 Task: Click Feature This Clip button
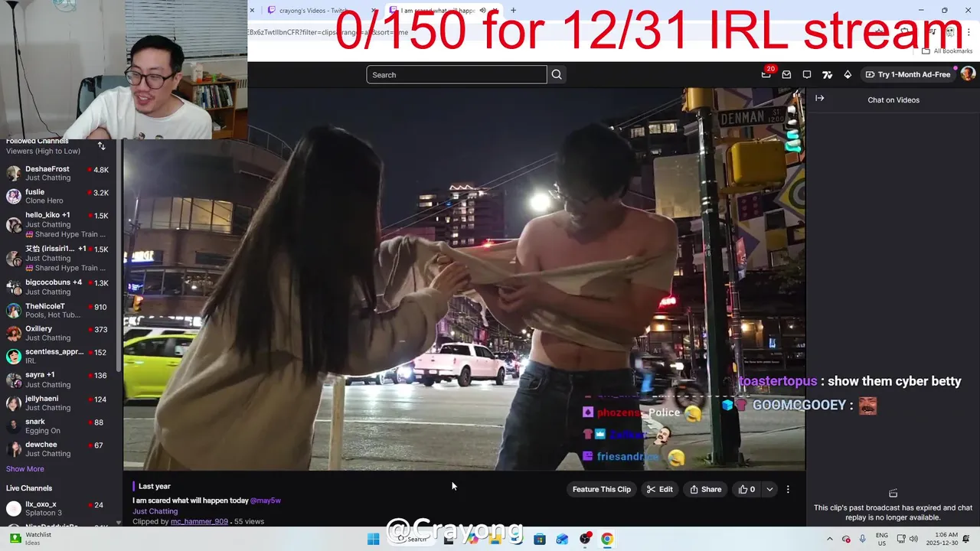tap(602, 489)
